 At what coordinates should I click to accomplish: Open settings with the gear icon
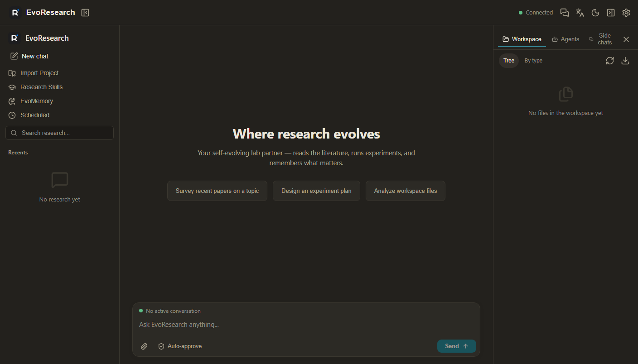pos(626,13)
